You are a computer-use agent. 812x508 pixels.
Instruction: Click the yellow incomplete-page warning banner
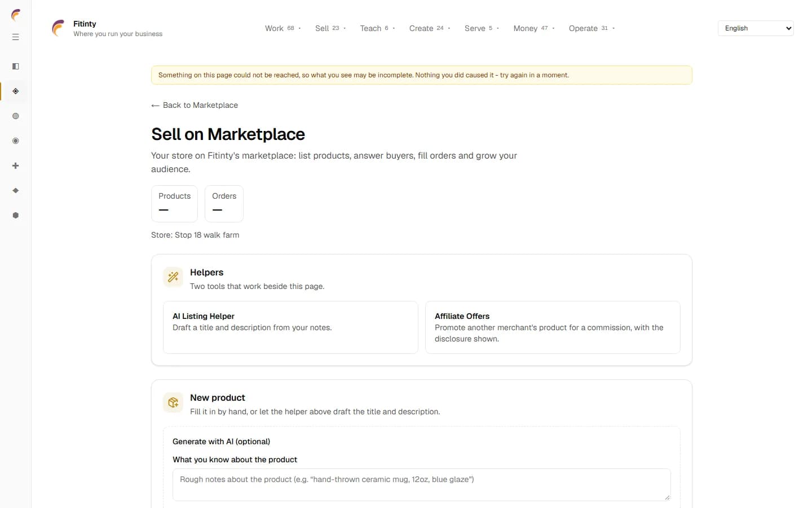[x=422, y=75]
